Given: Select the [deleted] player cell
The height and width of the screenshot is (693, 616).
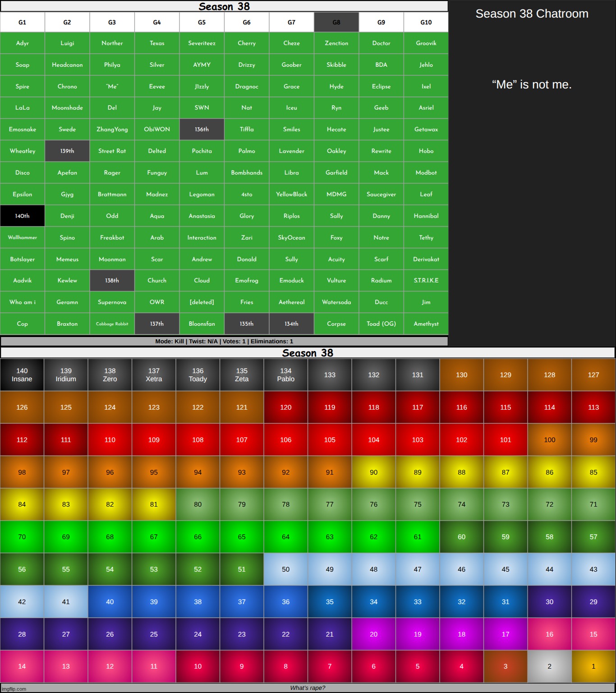Looking at the screenshot, I should (x=202, y=302).
